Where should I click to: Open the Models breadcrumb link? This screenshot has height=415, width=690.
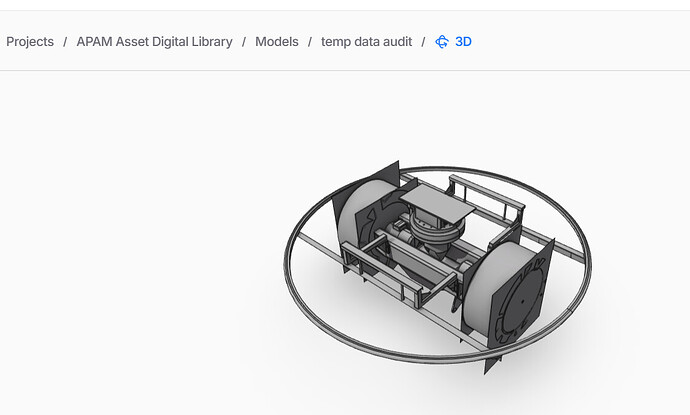[277, 42]
